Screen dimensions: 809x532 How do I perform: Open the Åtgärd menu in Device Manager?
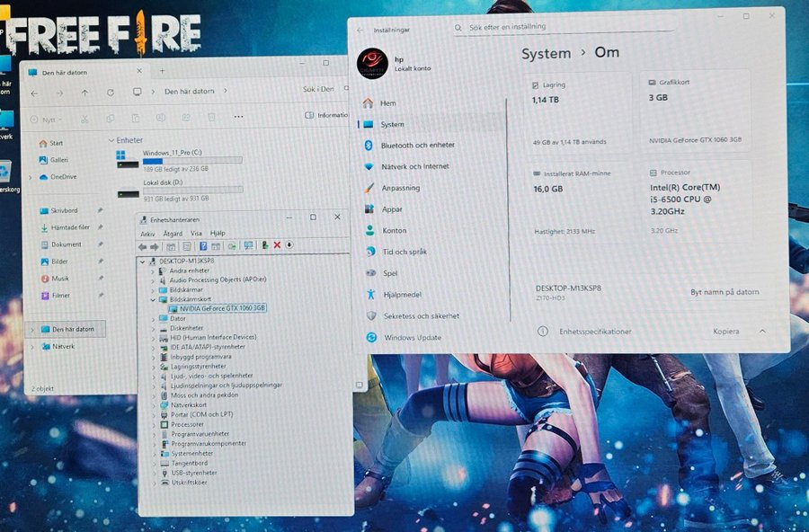point(173,233)
